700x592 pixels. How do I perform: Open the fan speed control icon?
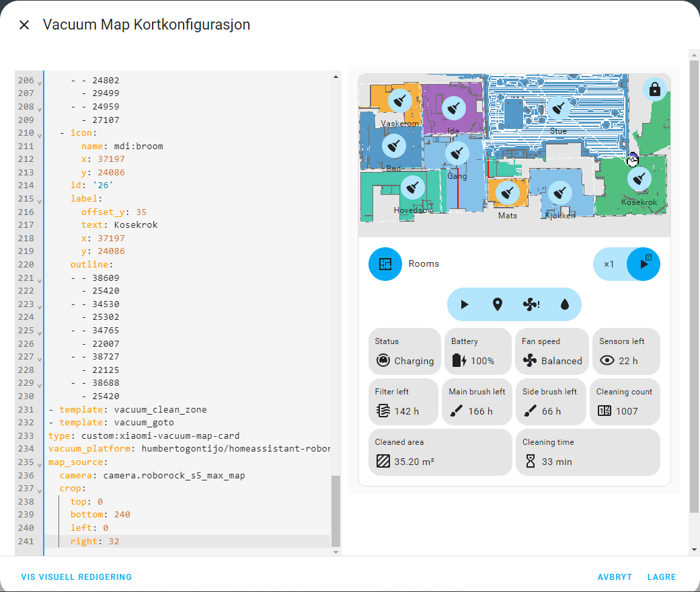tap(531, 304)
